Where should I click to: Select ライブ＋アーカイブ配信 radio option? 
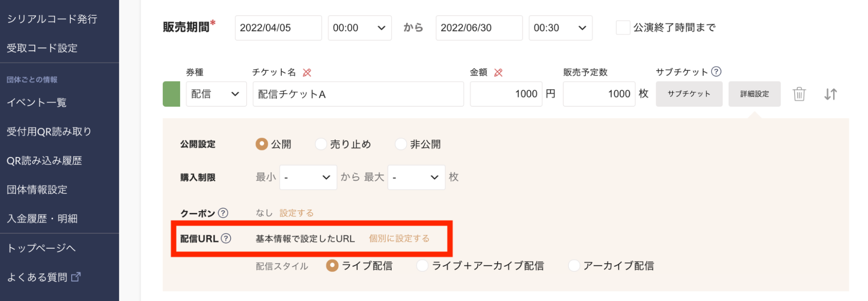click(x=422, y=265)
